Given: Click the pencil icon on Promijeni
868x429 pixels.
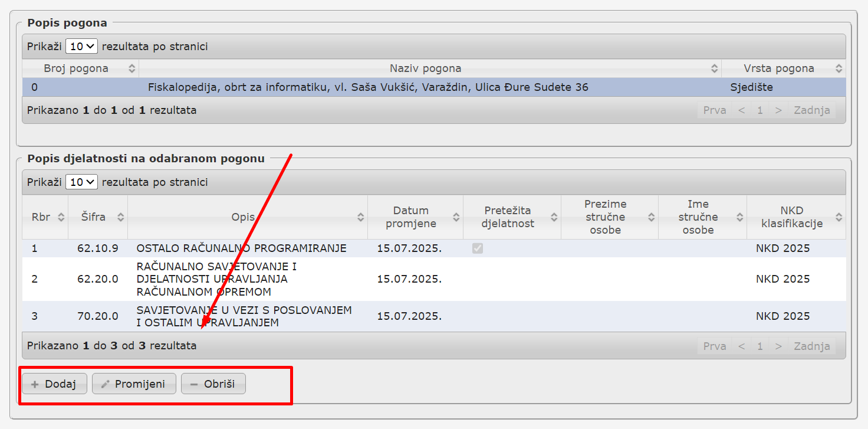Looking at the screenshot, I should 106,384.
